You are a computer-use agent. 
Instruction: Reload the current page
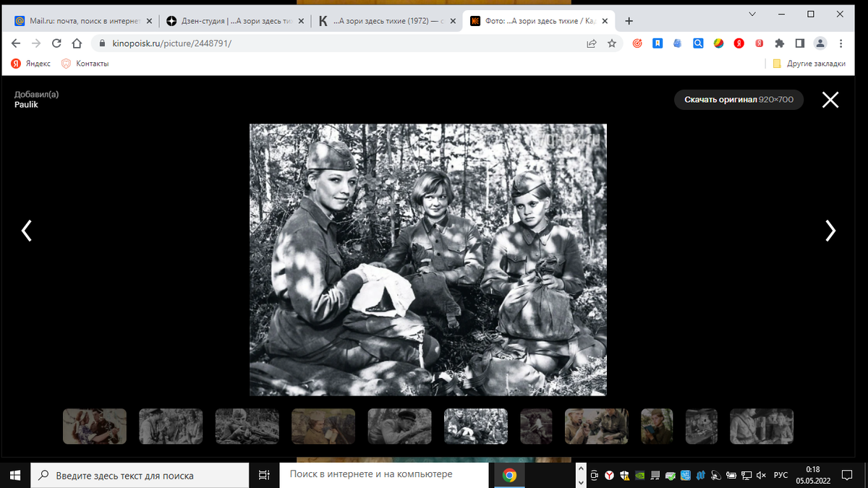[56, 43]
